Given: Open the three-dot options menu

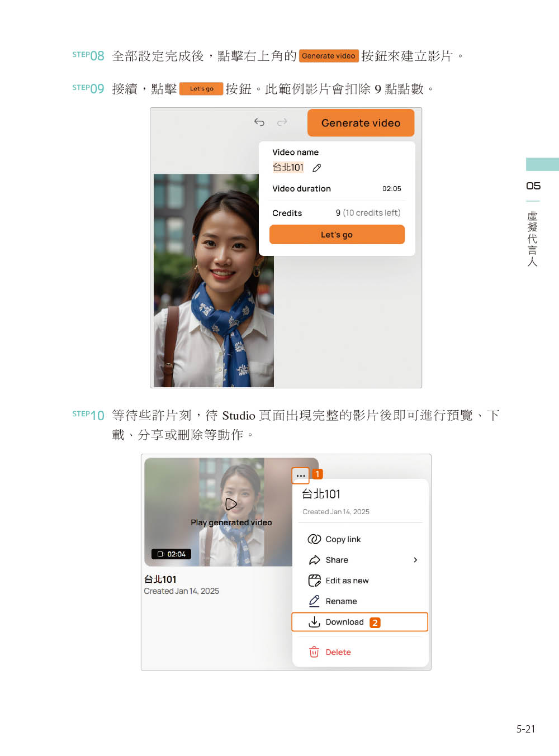Looking at the screenshot, I should [x=301, y=476].
